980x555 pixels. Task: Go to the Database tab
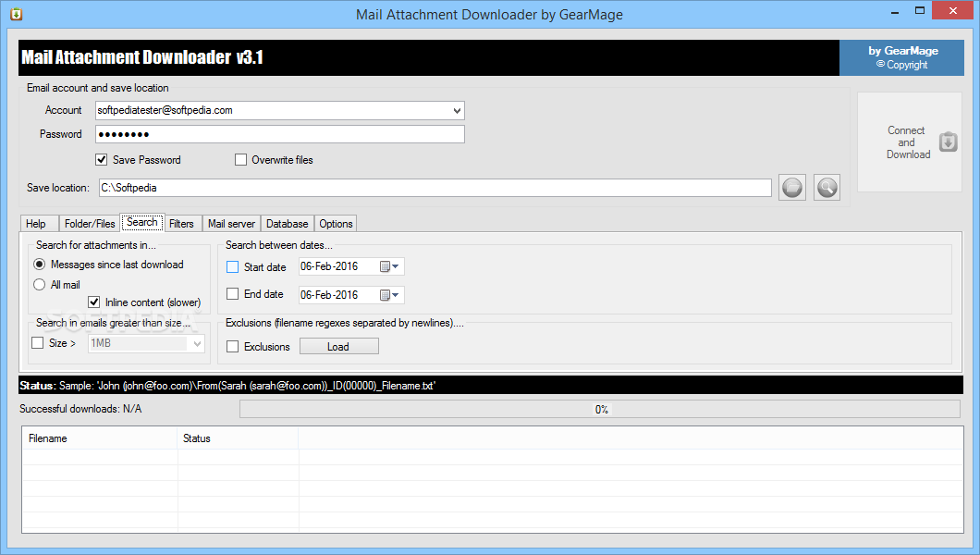[x=288, y=224]
